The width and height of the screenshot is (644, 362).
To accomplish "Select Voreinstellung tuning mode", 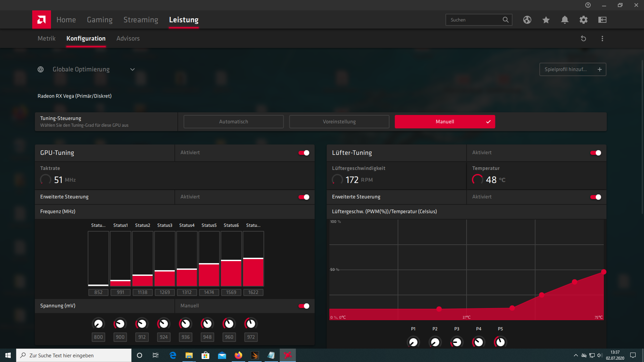I will point(339,122).
